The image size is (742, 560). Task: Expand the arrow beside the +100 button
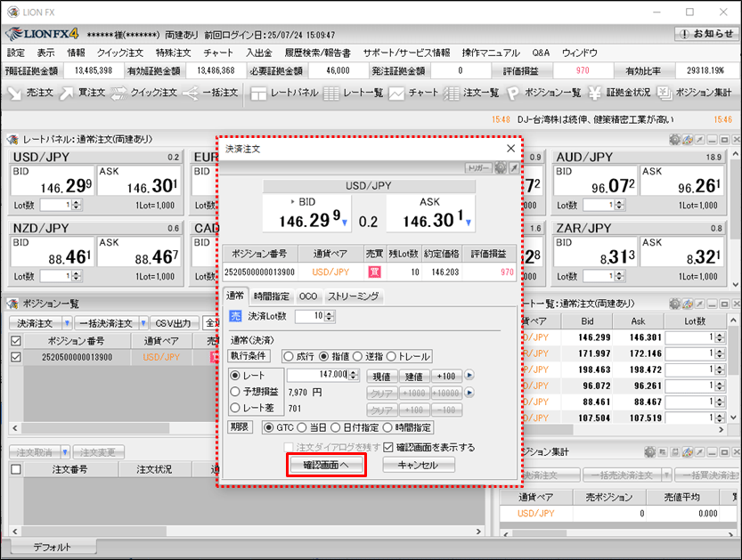469,376
